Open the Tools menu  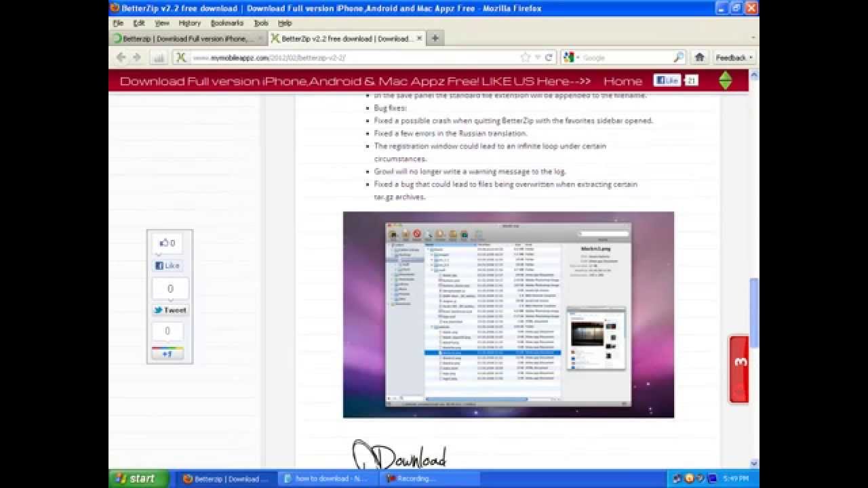pyautogui.click(x=261, y=23)
